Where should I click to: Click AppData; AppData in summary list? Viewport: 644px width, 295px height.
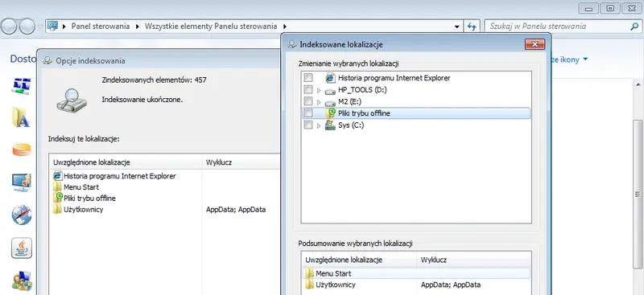[x=451, y=285]
